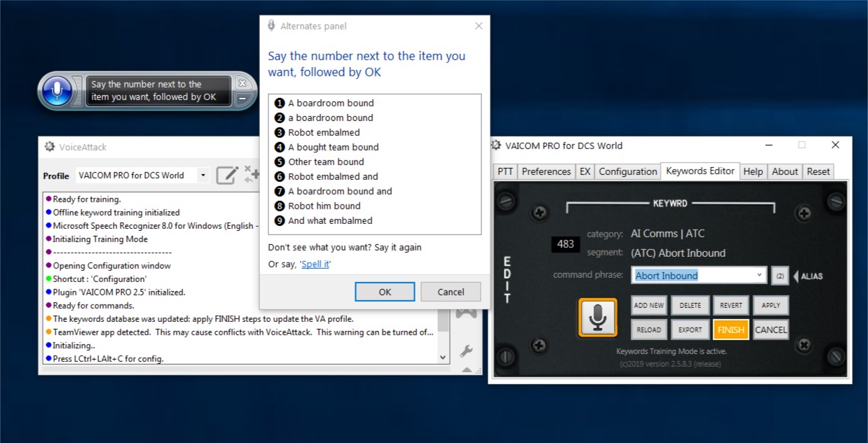Viewport: 868px width, 443px height.
Task: Close the speech recognition bar
Action: point(242,83)
